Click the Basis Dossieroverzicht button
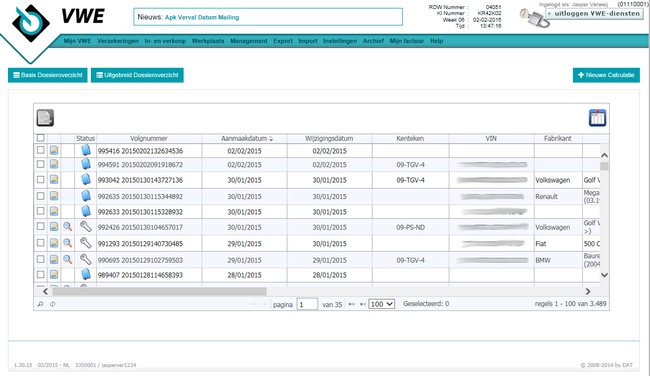Image resolution: width=650 pixels, height=376 pixels. [x=48, y=75]
